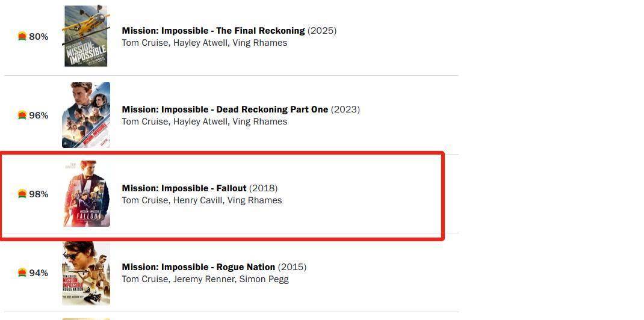Click the tomato icon beside the 94% score
This screenshot has height=320, width=644.
(22, 273)
